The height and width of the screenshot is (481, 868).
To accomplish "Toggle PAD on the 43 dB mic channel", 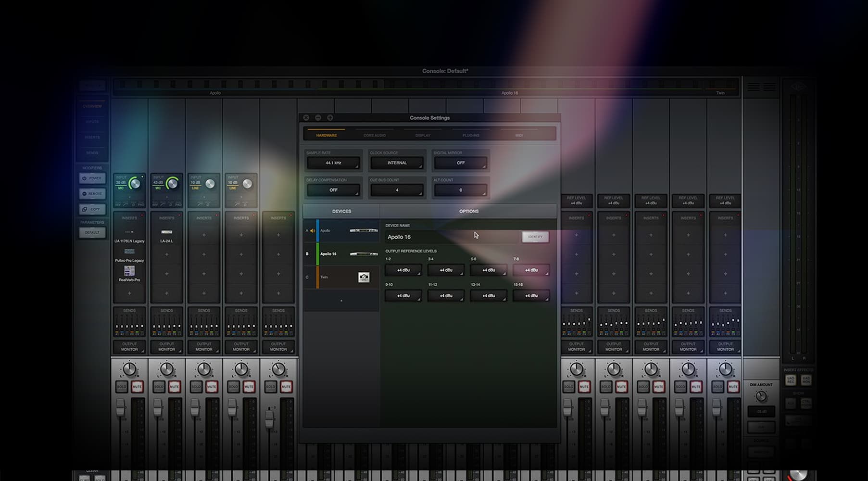I will (178, 205).
